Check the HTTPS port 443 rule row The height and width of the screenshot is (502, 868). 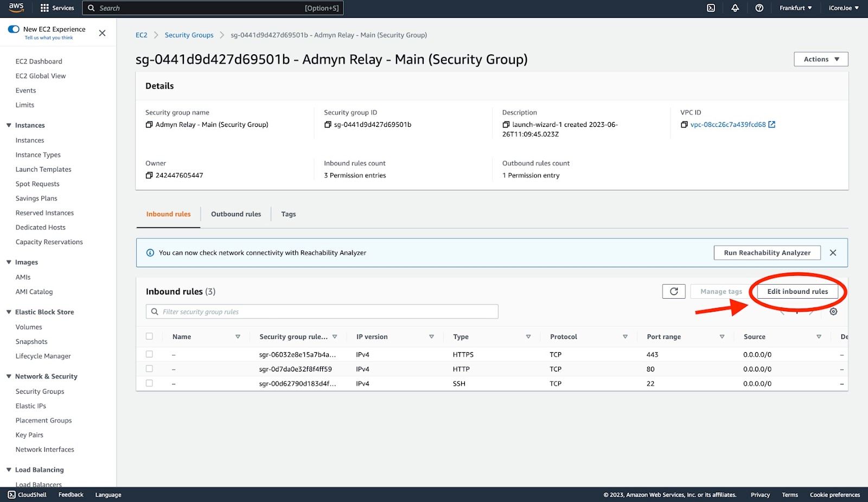[149, 355]
